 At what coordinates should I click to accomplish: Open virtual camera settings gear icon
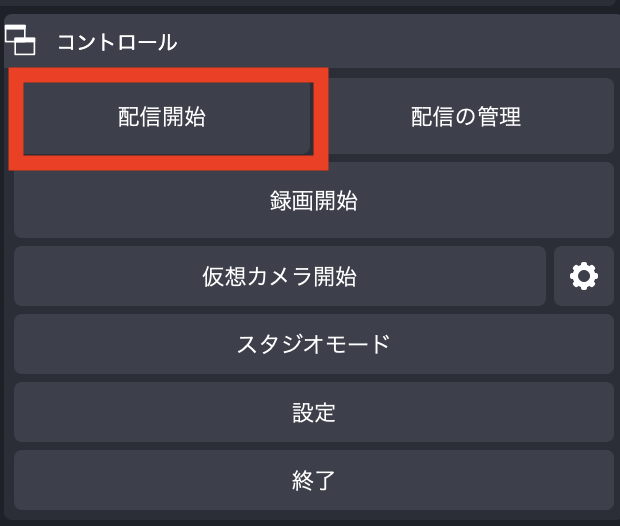tap(584, 276)
